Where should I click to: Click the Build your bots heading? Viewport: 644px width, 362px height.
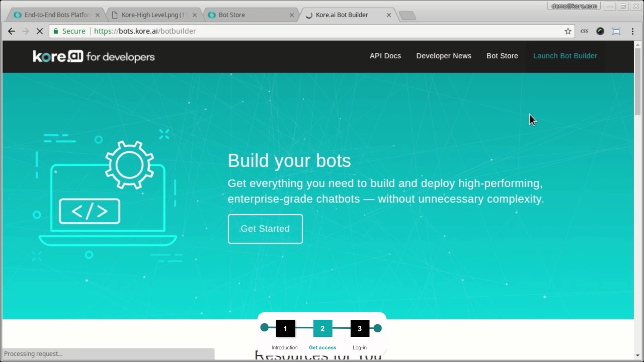pyautogui.click(x=289, y=161)
